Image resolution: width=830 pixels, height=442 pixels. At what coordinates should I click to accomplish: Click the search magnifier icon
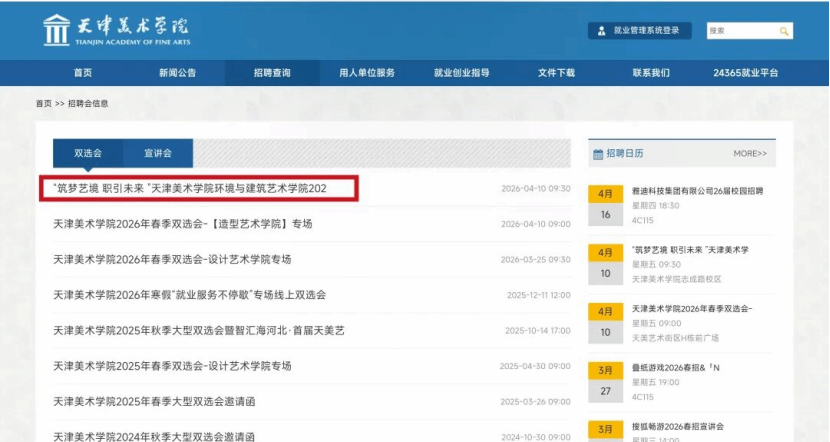(784, 31)
